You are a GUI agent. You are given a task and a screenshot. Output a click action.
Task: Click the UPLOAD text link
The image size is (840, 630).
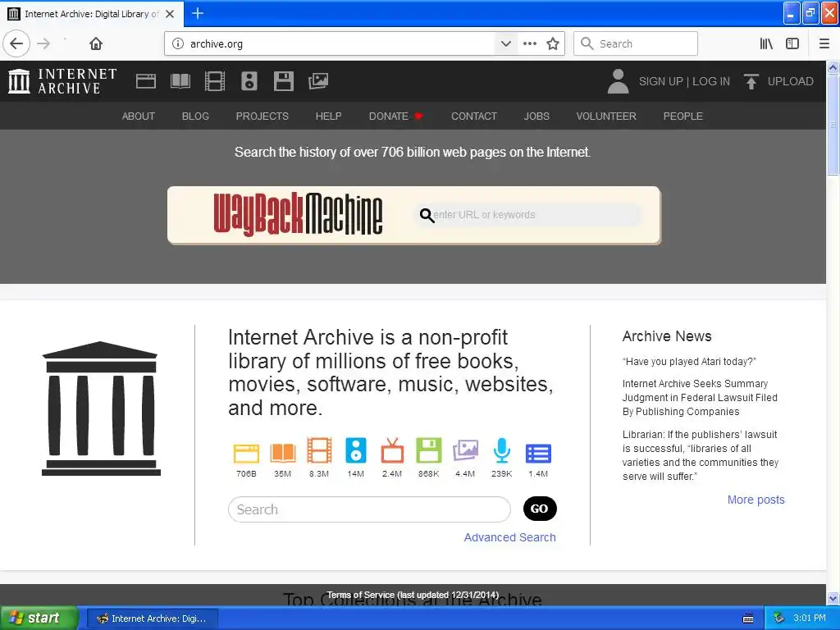[791, 81]
